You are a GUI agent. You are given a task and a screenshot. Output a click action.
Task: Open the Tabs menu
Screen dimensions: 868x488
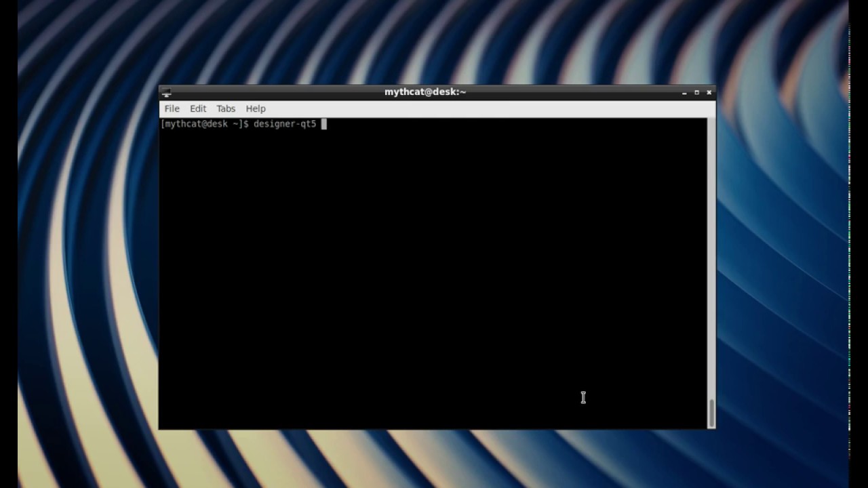click(226, 108)
